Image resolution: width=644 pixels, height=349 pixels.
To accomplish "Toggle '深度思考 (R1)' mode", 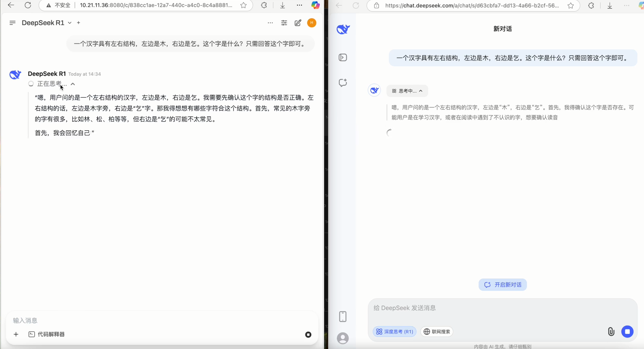I will pos(395,332).
